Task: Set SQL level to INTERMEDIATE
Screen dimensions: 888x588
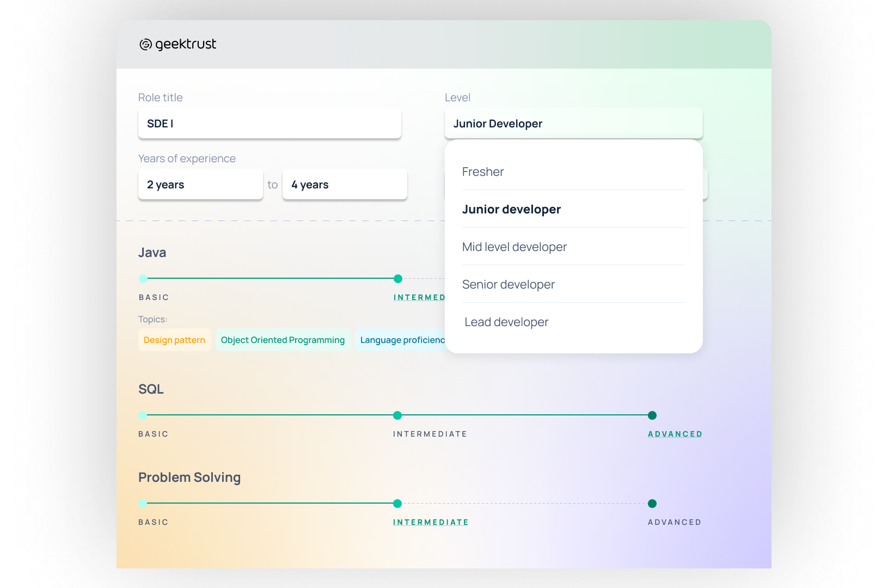Action: [x=397, y=415]
